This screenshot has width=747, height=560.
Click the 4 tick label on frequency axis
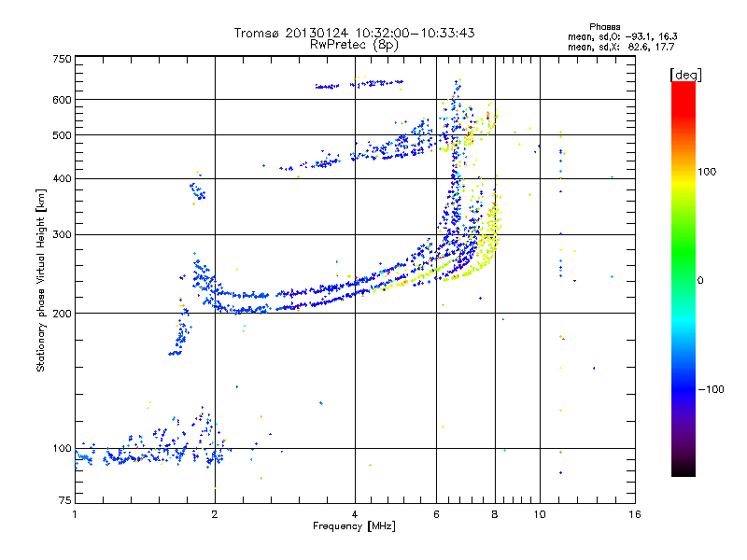pos(355,514)
